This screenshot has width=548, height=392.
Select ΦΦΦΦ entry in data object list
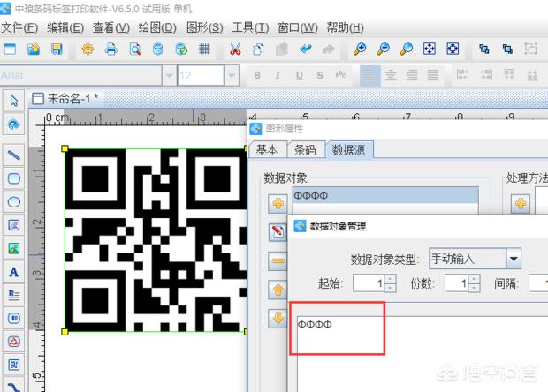385,195
